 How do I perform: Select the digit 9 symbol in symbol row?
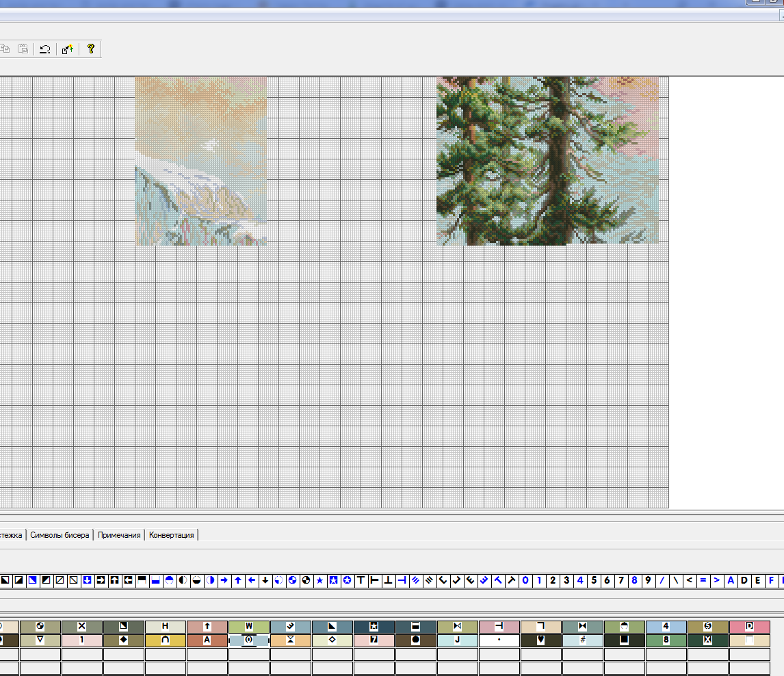[x=648, y=580]
